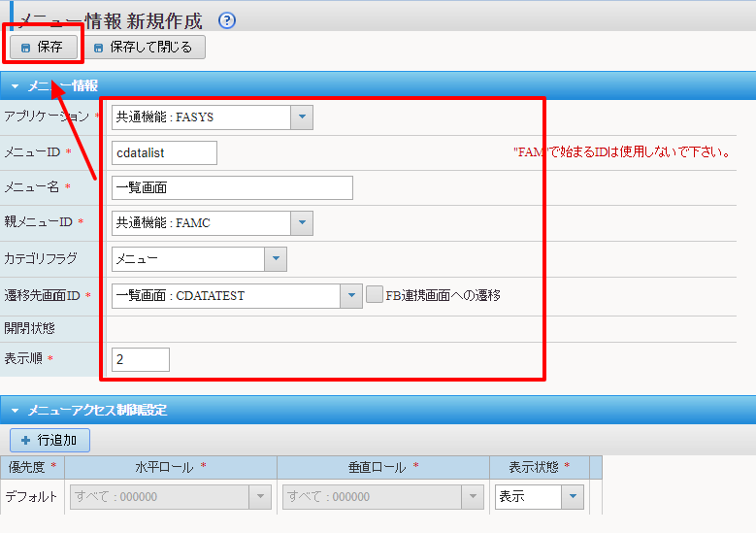
Task: Click the 表示状態 column header
Action: point(540,467)
